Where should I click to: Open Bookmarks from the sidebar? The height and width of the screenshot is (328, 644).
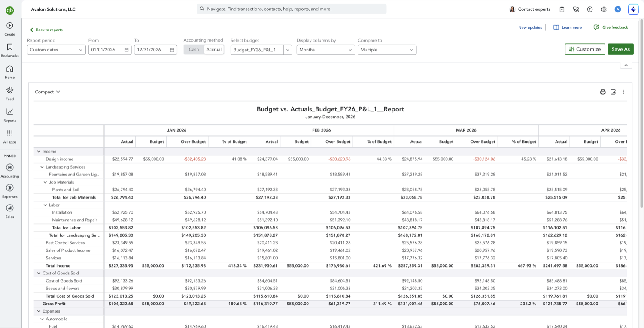[10, 50]
